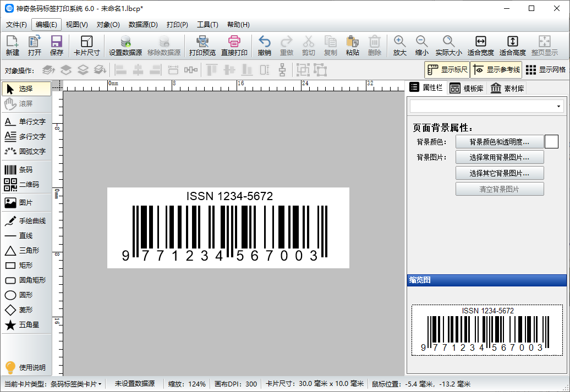Image resolution: width=570 pixels, height=392 pixels.
Task: Click the background color white swatch
Action: click(x=551, y=142)
